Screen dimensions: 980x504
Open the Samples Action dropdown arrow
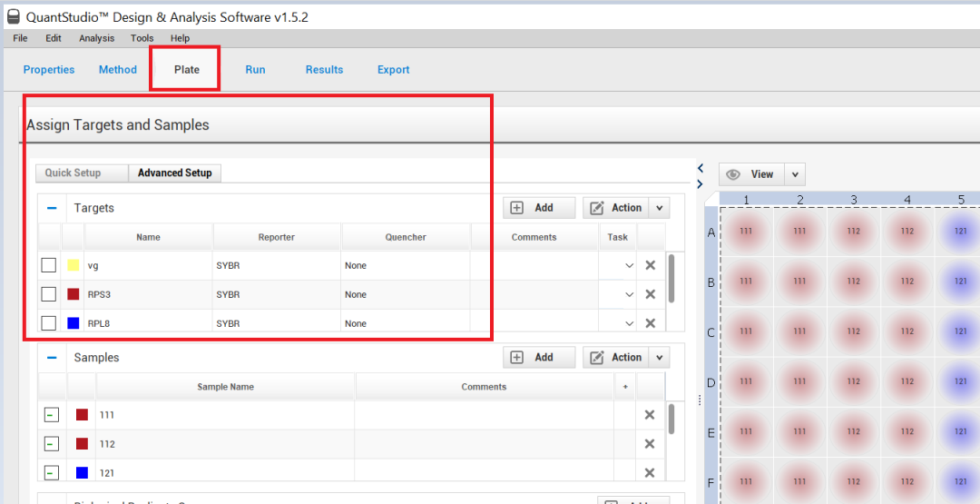click(x=660, y=357)
